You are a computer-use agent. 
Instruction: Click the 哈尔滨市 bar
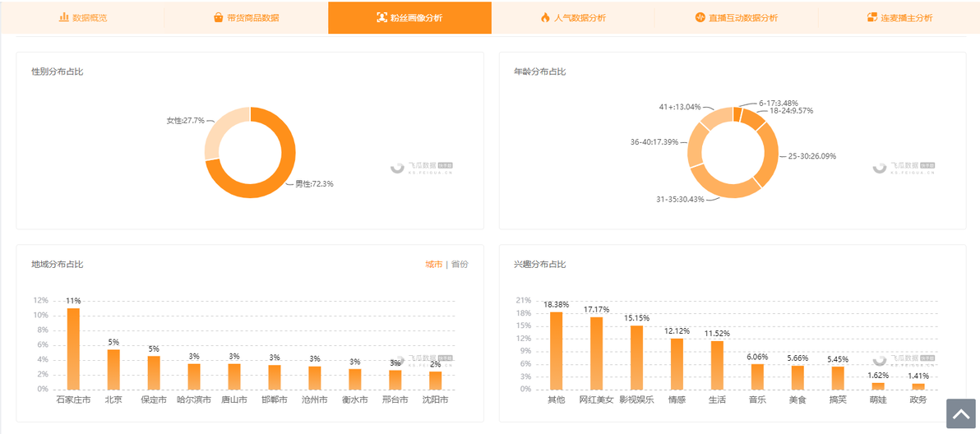(x=194, y=376)
